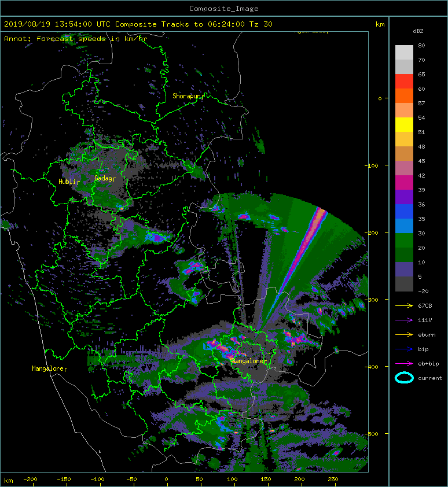Pick the red 60-65 dBZ swatch
The image size is (448, 487).
pyautogui.click(x=404, y=81)
